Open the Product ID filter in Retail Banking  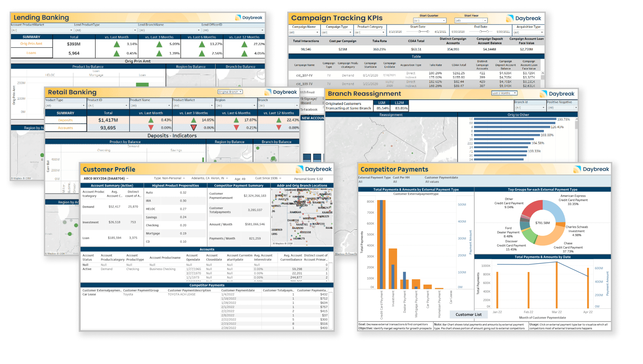(108, 106)
